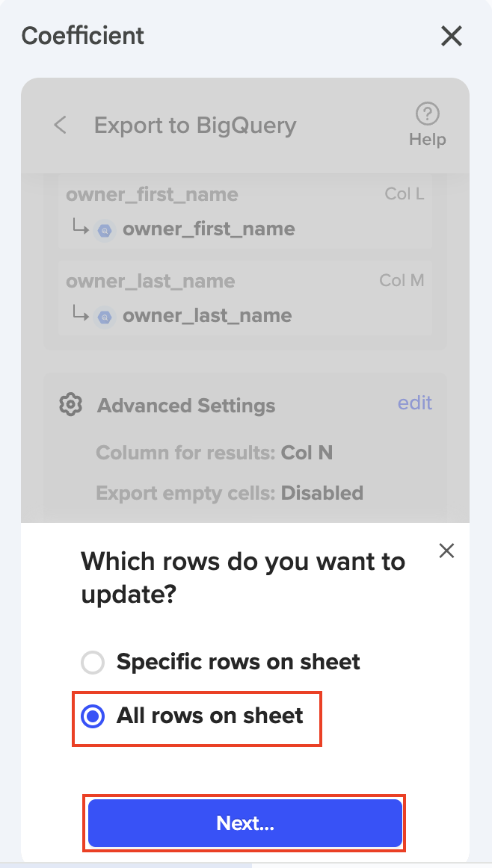Click the mapping arrow under owner_first_name
The width and height of the screenshot is (492, 868).
[81, 228]
